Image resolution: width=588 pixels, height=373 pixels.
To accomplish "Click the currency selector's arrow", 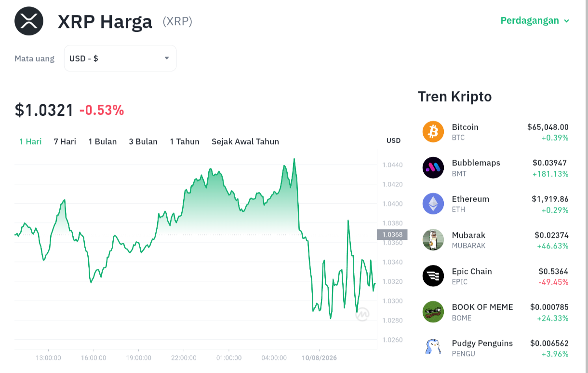I will point(167,58).
